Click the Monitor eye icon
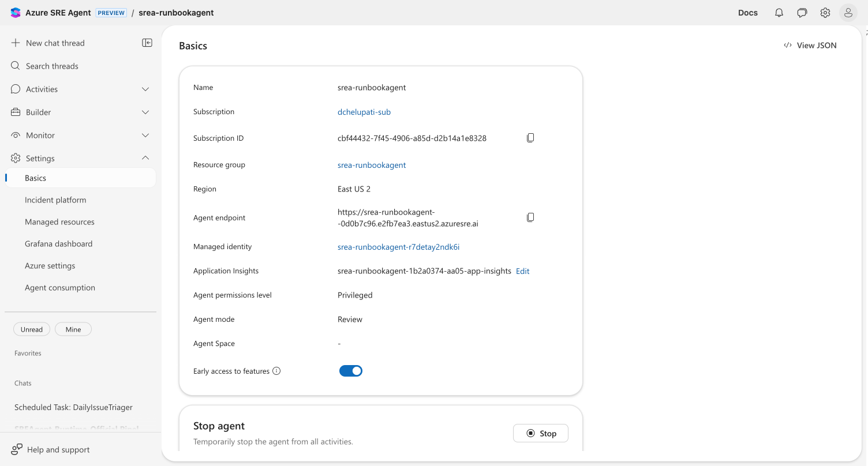The image size is (868, 466). pyautogui.click(x=16, y=135)
